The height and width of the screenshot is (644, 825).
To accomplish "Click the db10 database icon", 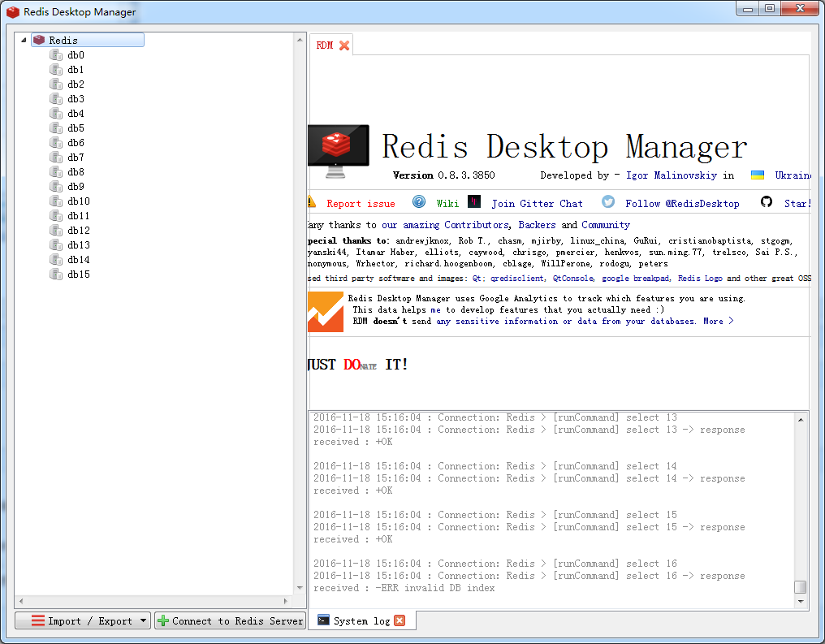I will point(56,201).
